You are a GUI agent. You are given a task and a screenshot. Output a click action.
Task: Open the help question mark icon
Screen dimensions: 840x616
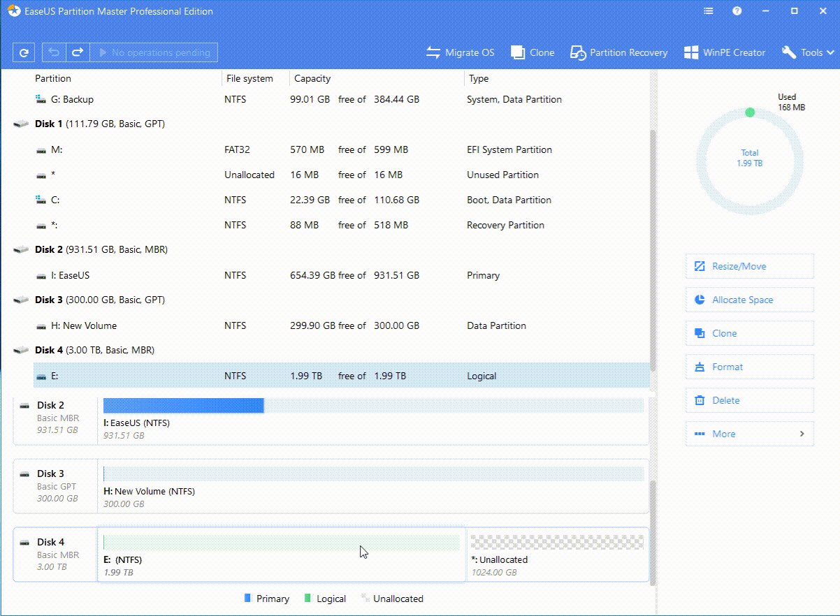point(737,11)
